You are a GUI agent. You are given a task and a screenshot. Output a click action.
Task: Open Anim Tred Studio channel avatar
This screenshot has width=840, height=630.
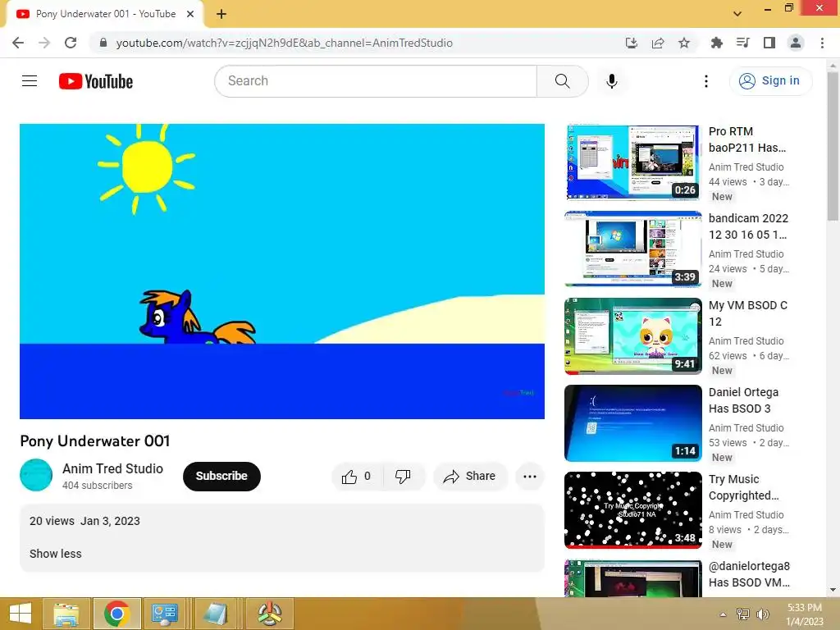[36, 475]
